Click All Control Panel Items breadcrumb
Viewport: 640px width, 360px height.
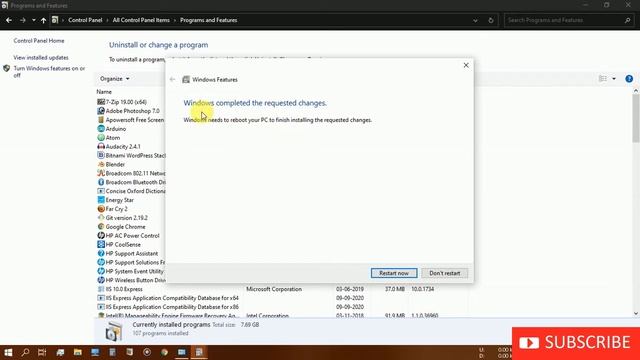[x=141, y=20]
